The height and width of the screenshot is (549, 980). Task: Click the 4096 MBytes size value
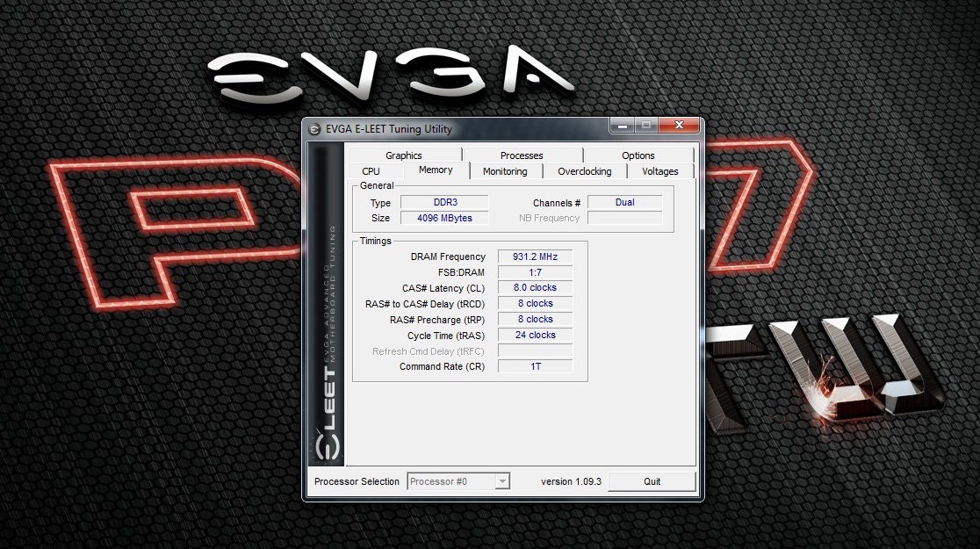coord(445,218)
